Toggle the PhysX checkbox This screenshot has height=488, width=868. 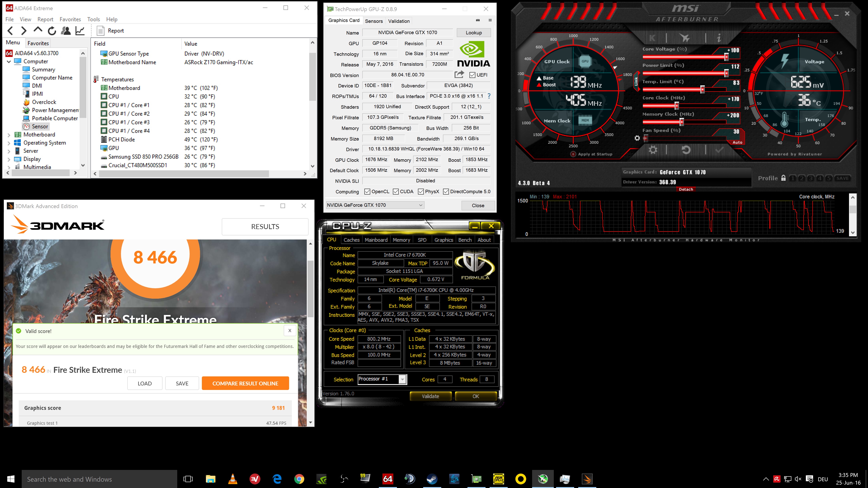tap(421, 192)
